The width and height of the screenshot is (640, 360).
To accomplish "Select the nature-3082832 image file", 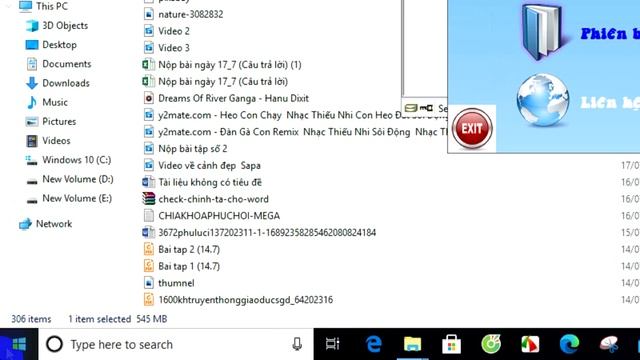I will (x=191, y=14).
